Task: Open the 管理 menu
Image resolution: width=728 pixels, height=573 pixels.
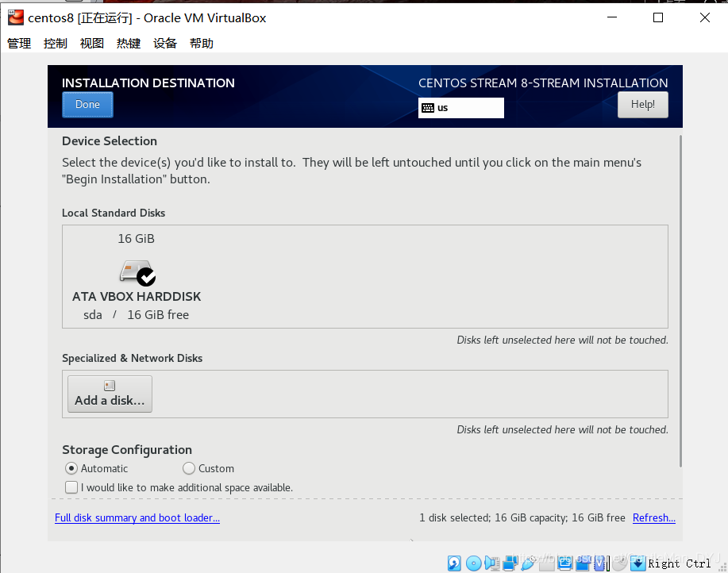Action: [19, 43]
